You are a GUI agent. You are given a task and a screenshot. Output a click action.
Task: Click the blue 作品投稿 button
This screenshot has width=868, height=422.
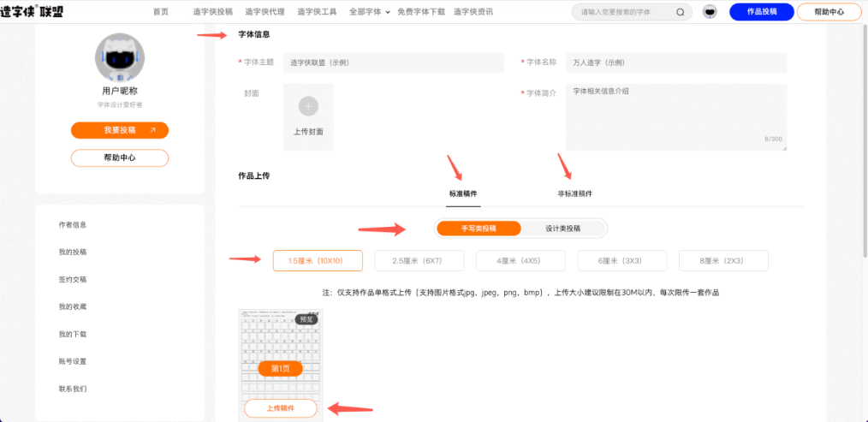[x=761, y=12]
